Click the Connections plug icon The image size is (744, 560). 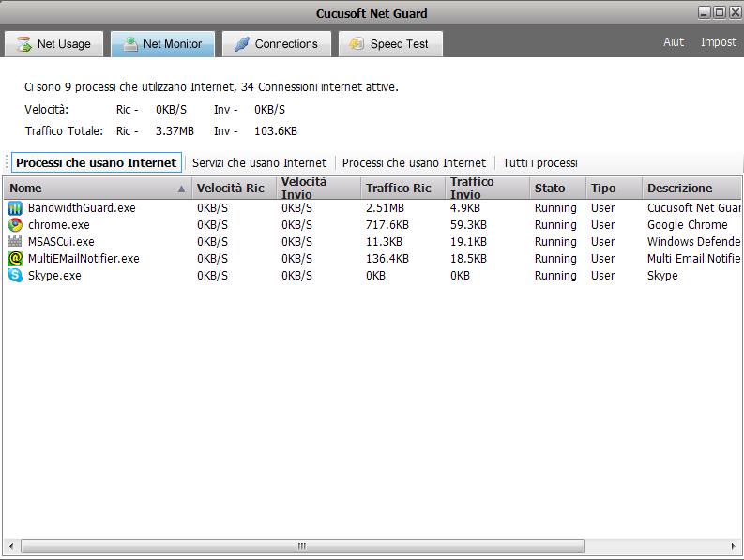pyautogui.click(x=241, y=44)
